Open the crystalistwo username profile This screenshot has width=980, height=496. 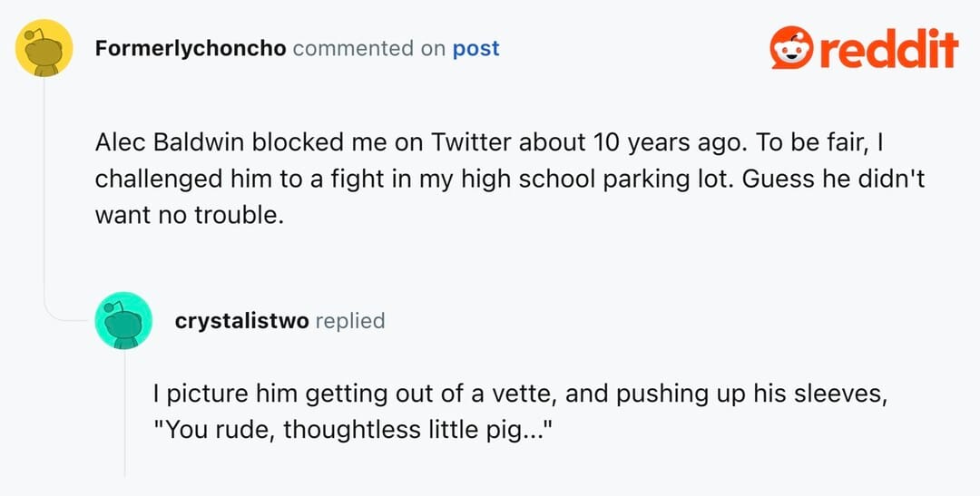241,320
